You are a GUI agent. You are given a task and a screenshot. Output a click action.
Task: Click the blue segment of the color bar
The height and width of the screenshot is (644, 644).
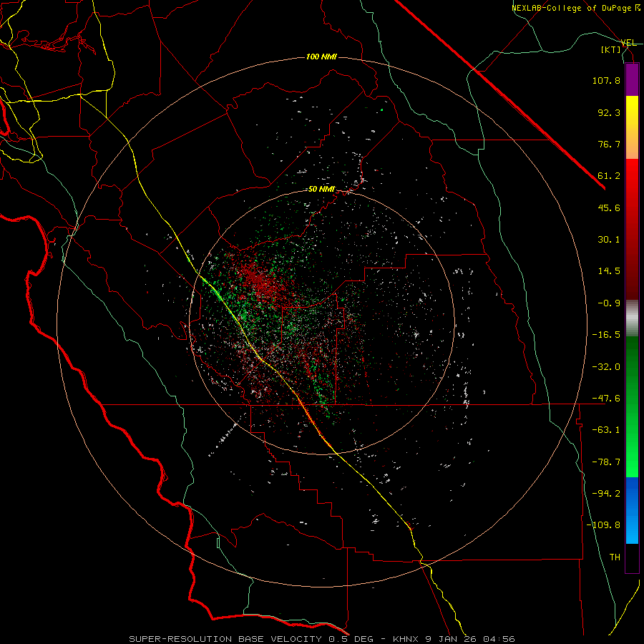[x=632, y=510]
